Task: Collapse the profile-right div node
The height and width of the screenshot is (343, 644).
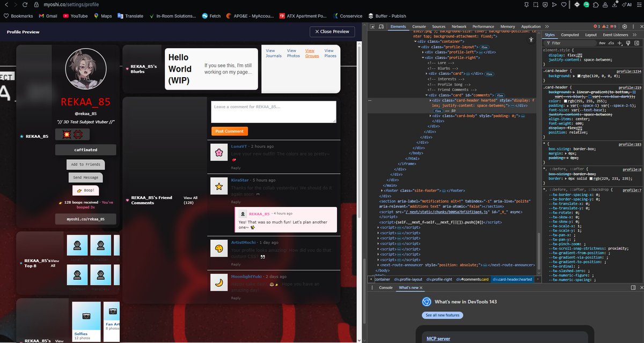Action: (423, 57)
